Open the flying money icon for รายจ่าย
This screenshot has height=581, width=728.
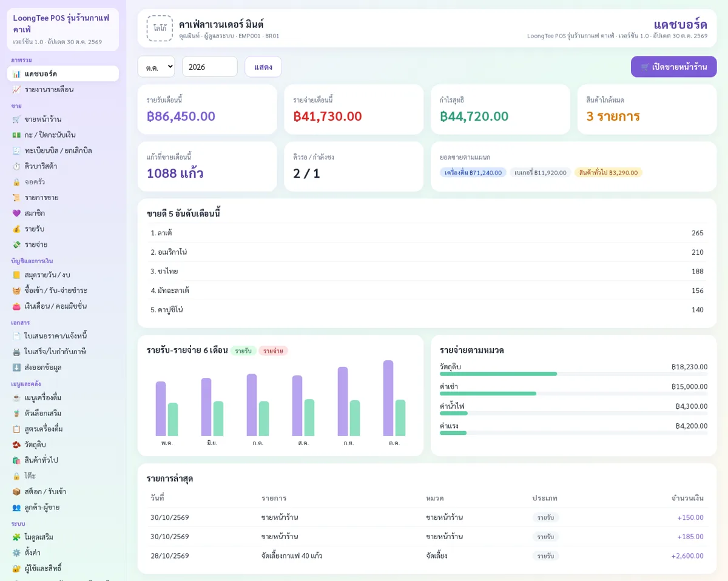point(16,245)
